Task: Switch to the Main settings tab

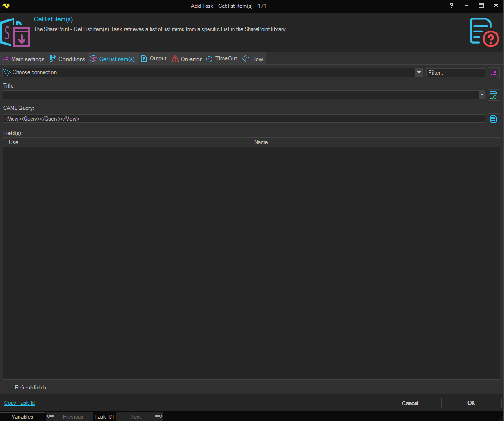Action: (23, 59)
